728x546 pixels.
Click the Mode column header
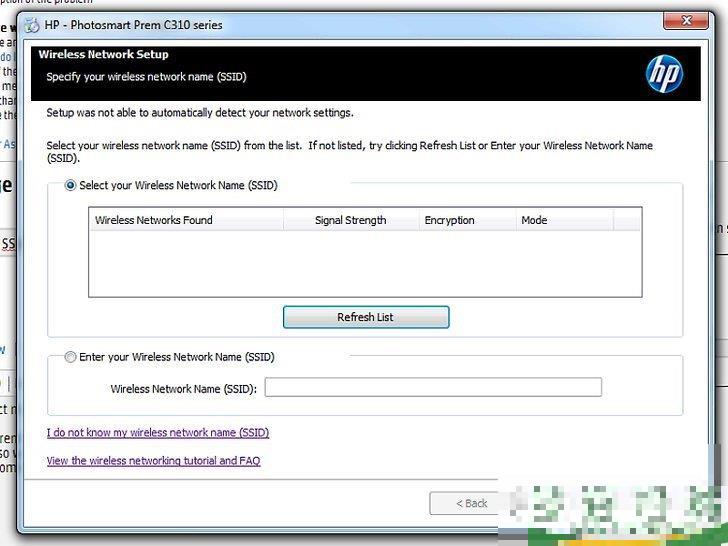point(563,220)
